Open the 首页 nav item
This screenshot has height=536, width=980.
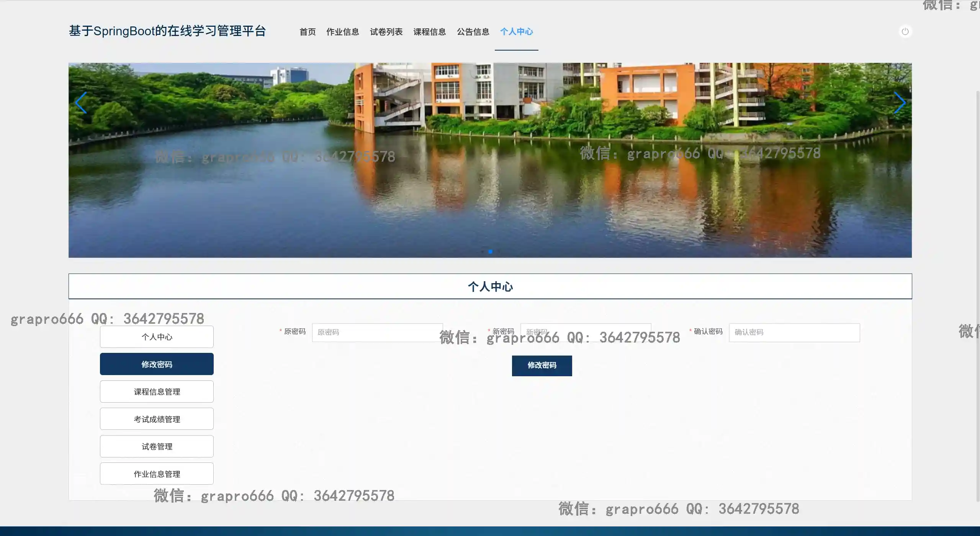click(308, 32)
